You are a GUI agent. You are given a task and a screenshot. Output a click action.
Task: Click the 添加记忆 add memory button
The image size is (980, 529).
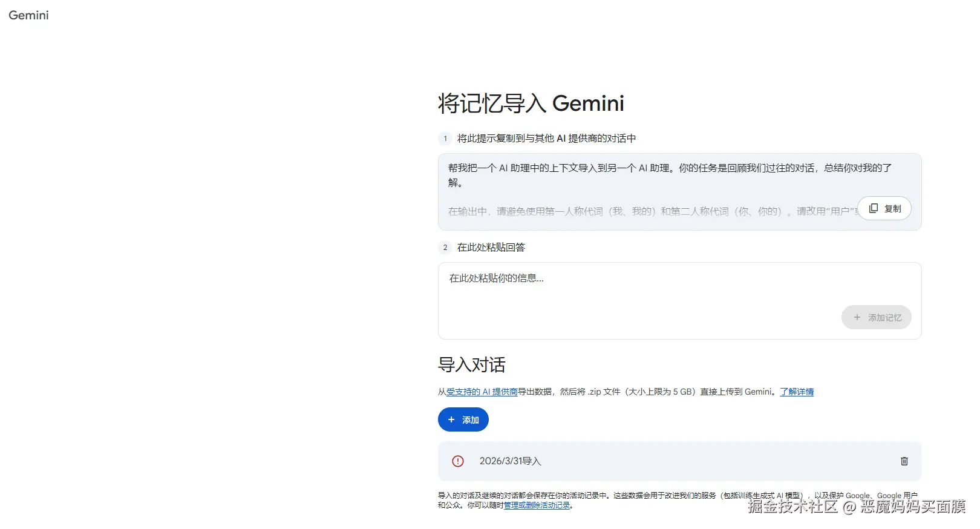pos(877,317)
